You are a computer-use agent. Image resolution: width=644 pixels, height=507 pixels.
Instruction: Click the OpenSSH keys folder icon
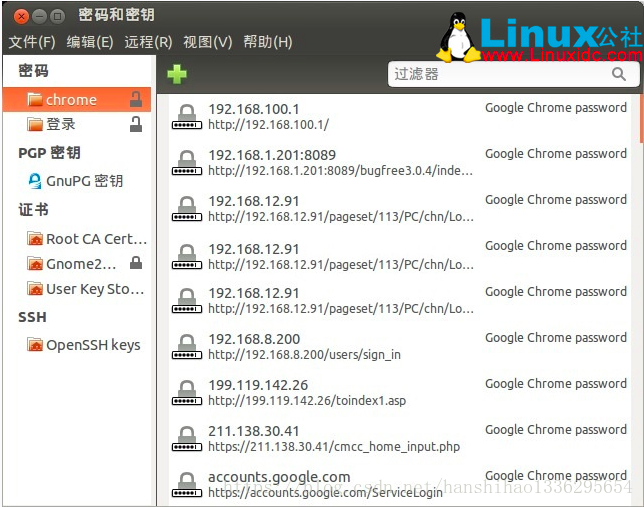(x=35, y=345)
